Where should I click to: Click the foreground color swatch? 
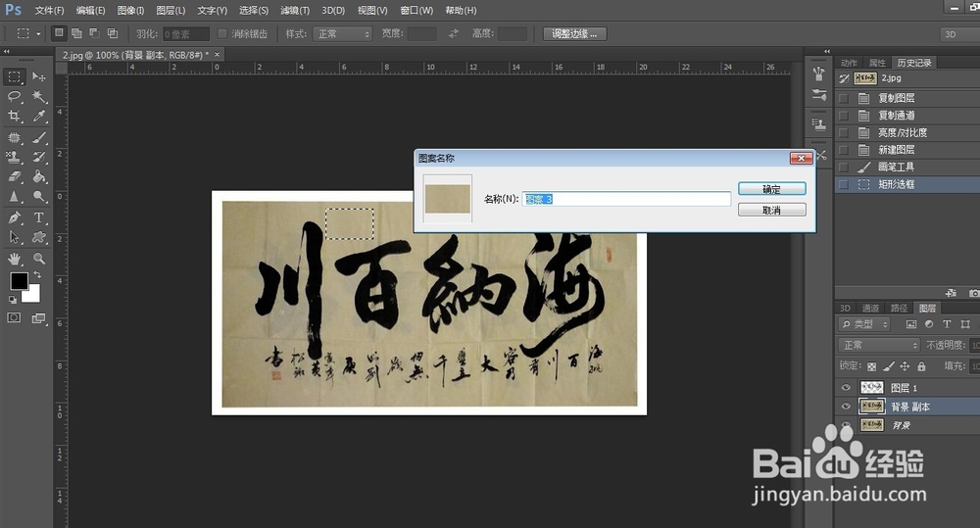(x=19, y=281)
